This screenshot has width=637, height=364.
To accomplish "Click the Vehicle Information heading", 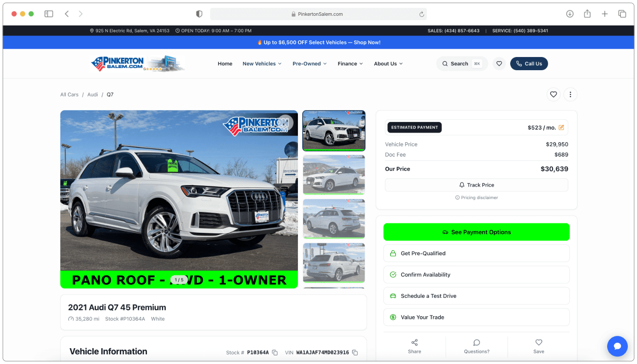I will tap(108, 351).
